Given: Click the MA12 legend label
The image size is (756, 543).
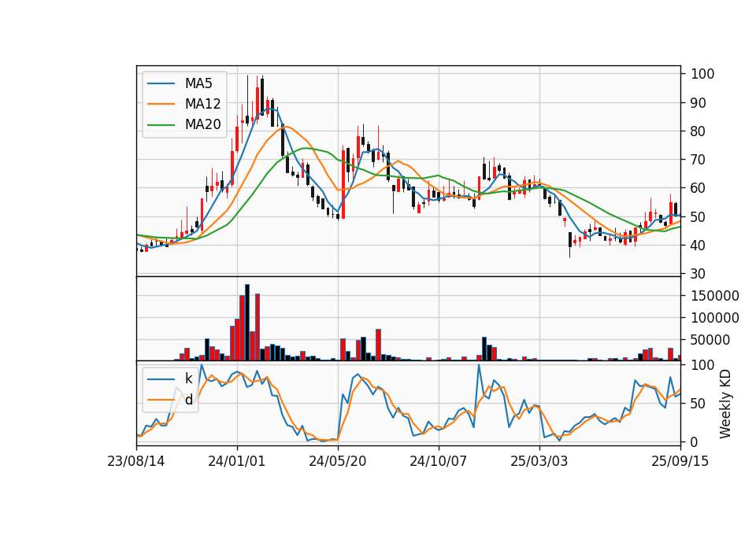Looking at the screenshot, I should click(x=202, y=104).
